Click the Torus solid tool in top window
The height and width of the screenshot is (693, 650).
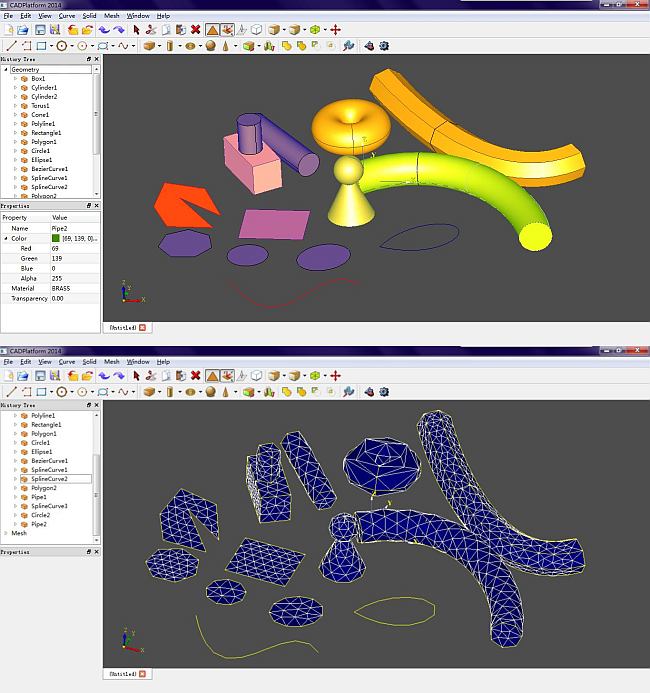pyautogui.click(x=190, y=46)
